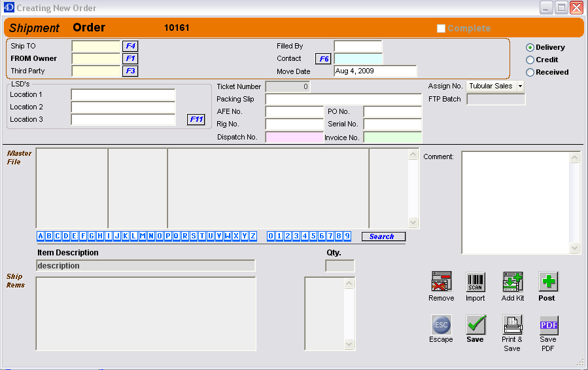Filter master file by digit 5
Image resolution: width=588 pixels, height=370 pixels.
click(x=313, y=236)
